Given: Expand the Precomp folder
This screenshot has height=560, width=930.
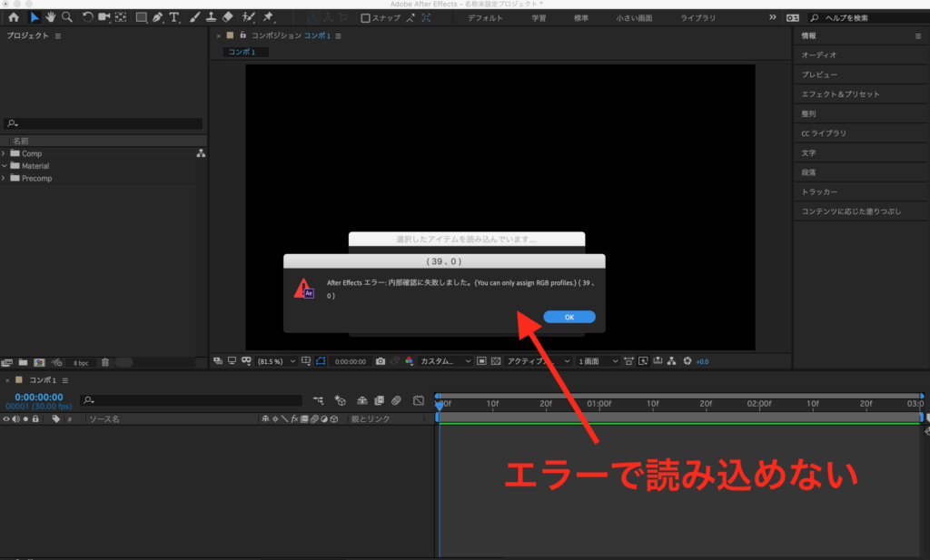Looking at the screenshot, I should (4, 179).
